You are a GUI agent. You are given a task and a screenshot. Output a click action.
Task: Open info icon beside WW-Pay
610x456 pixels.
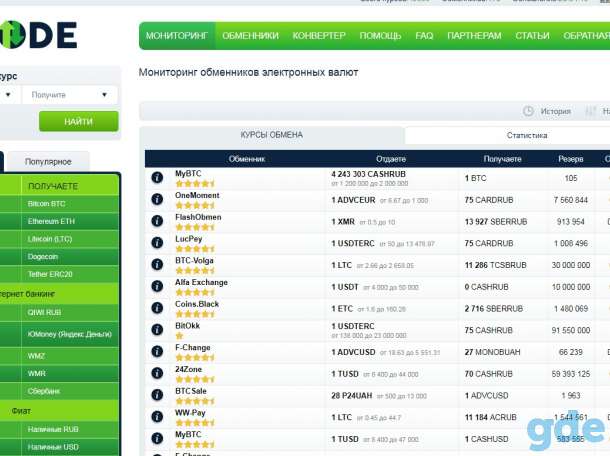[157, 417]
